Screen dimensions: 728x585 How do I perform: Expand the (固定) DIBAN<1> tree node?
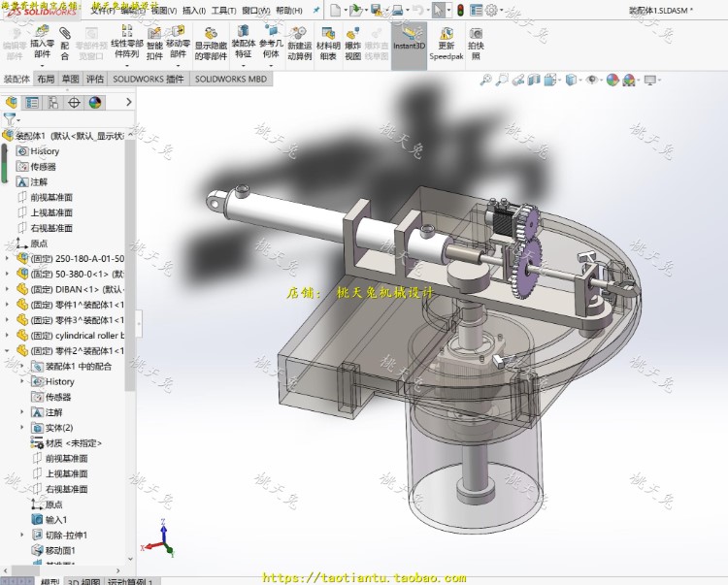pos(7,289)
